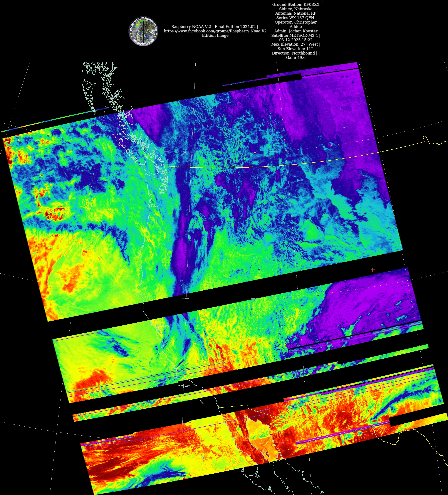Click the Sun Elevation: 11° text

(295, 49)
